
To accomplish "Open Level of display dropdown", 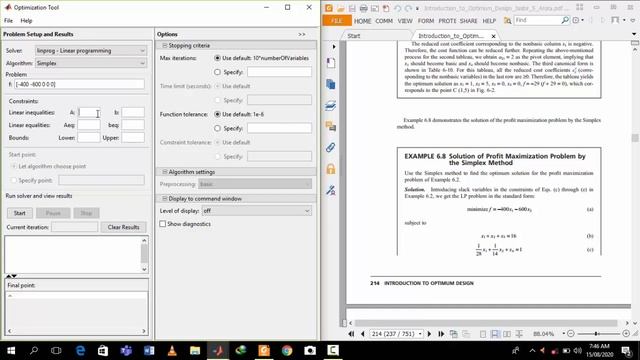I will (x=257, y=211).
